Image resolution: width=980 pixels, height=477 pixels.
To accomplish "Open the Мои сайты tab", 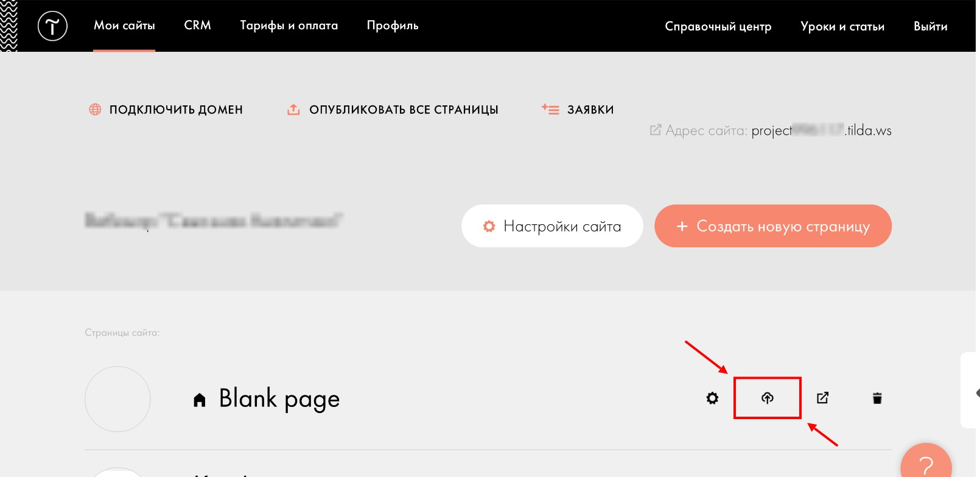I will pos(124,26).
